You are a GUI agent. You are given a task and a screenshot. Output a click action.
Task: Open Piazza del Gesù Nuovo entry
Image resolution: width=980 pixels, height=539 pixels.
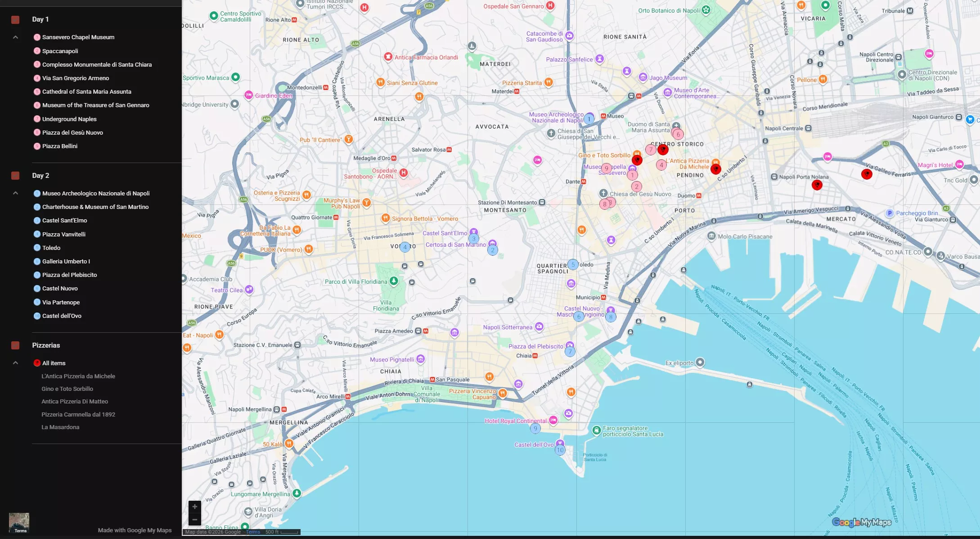(x=72, y=132)
